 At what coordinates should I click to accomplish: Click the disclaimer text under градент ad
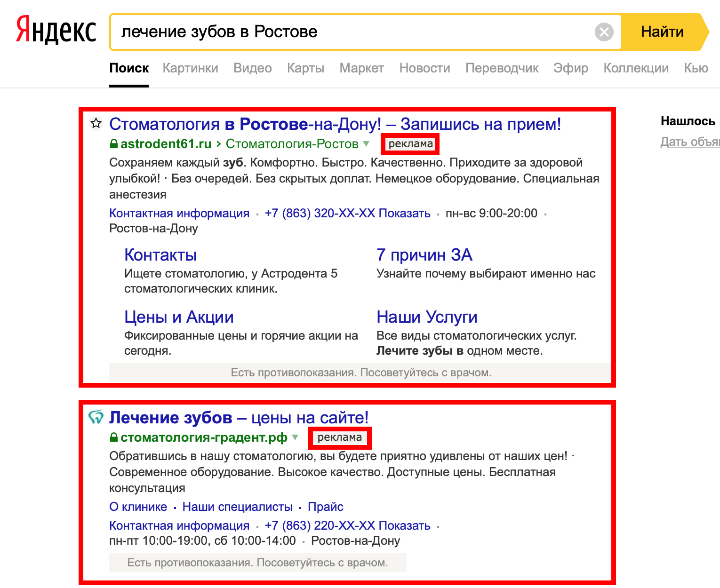(257, 563)
